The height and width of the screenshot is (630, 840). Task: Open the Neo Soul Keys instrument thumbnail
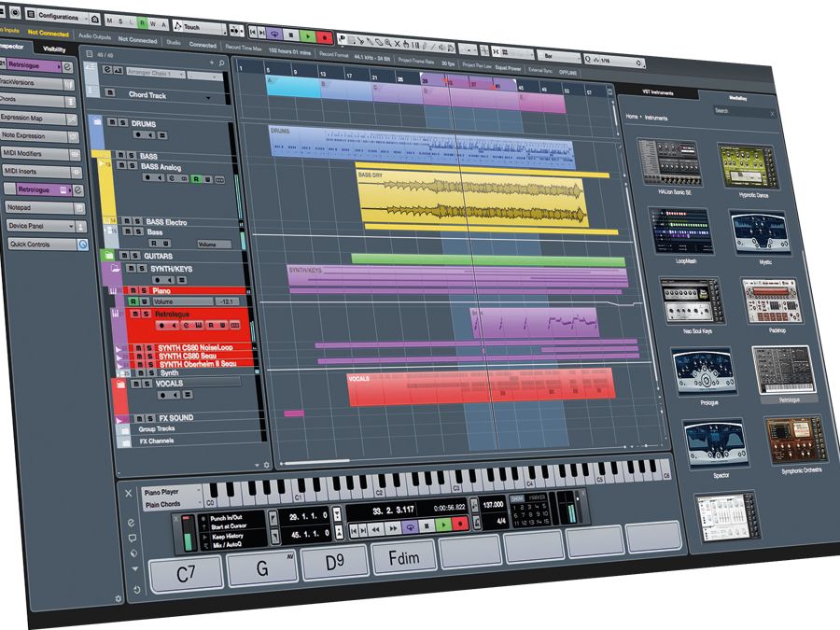click(x=693, y=301)
